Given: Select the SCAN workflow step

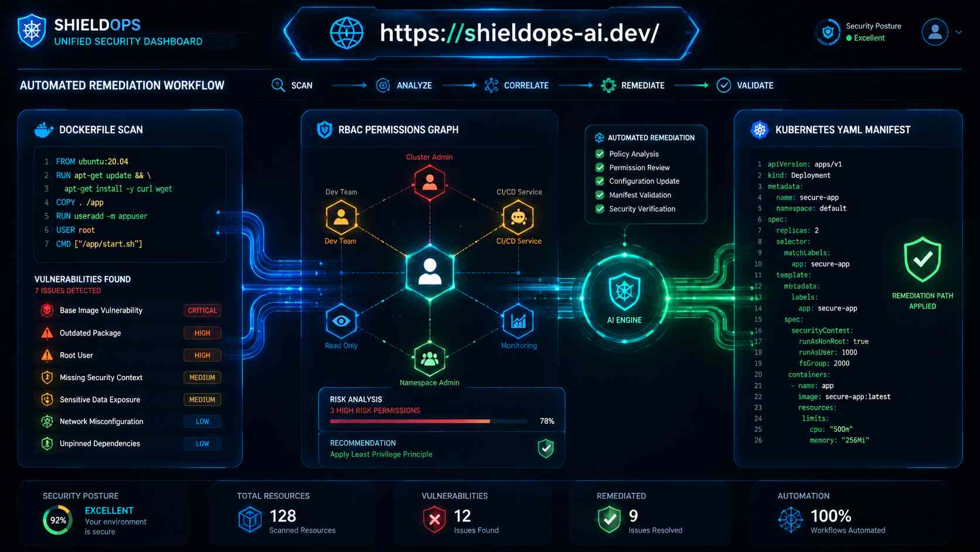Looking at the screenshot, I should coord(292,85).
